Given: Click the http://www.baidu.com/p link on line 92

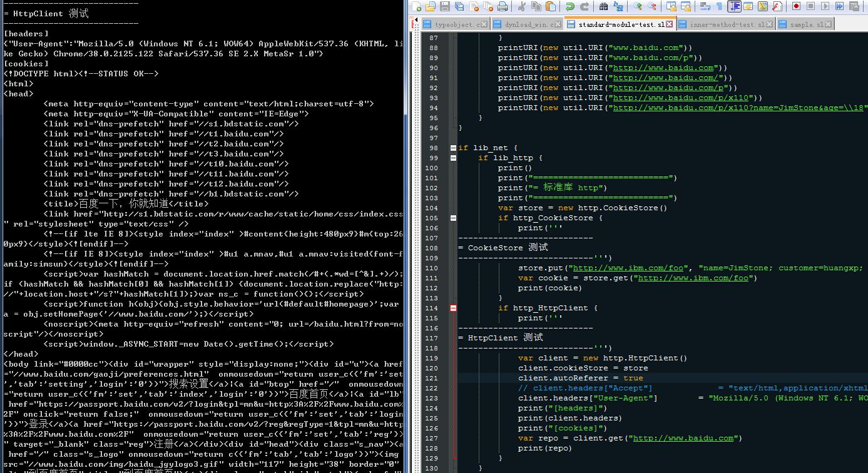Looking at the screenshot, I should tap(668, 88).
